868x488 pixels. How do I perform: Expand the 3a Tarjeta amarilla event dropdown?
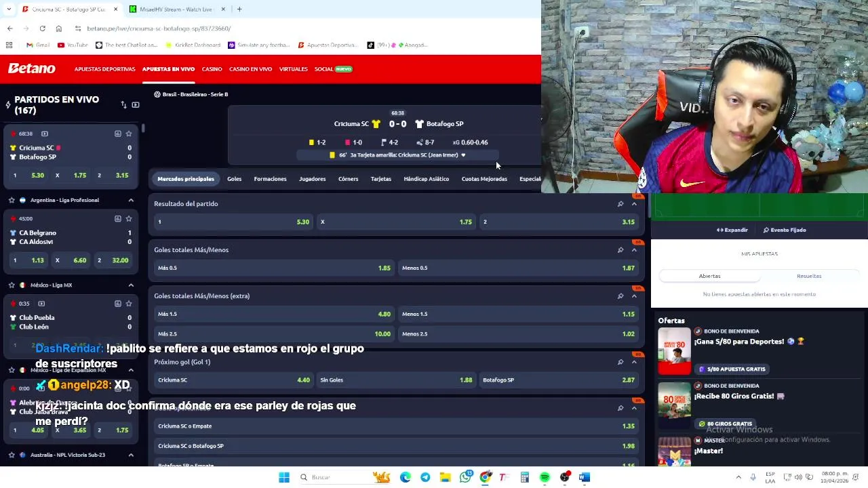(463, 155)
